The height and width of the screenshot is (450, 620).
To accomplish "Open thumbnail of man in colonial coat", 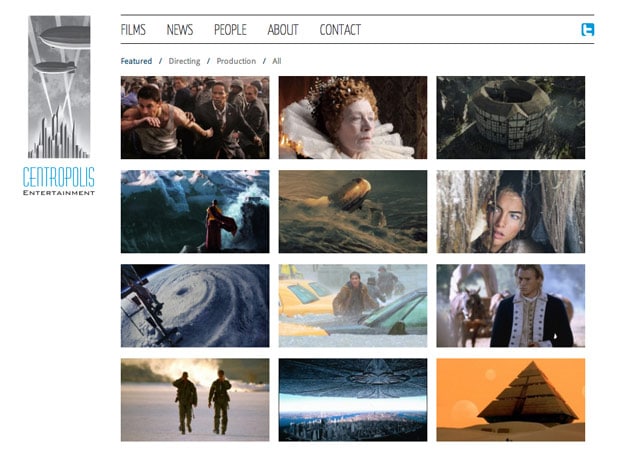I will pyautogui.click(x=510, y=306).
